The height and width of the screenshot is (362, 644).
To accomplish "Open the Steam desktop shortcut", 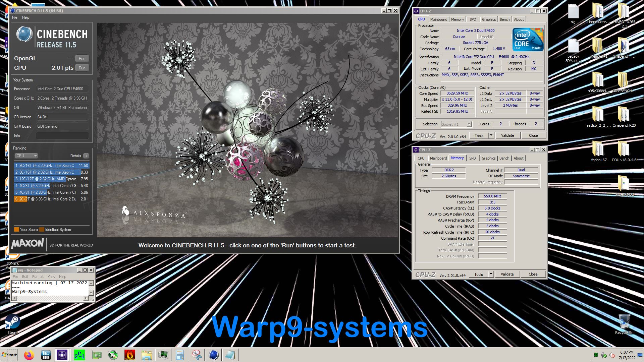I will point(12,324).
